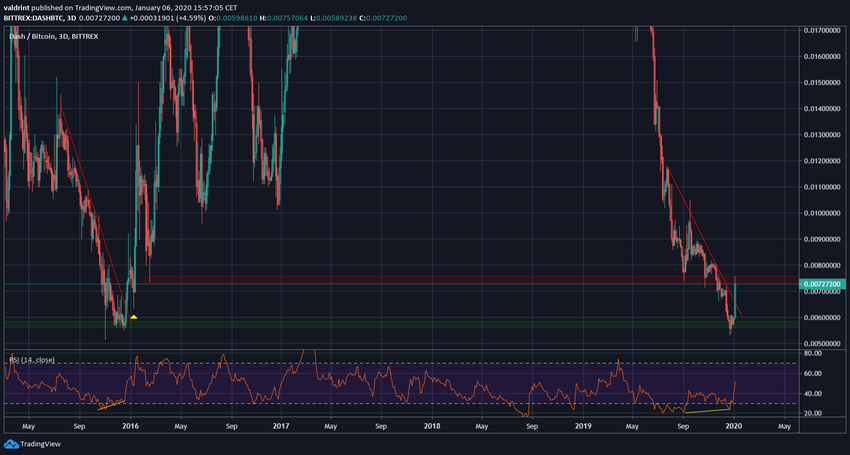
Task: Click the yellow triangle marker near 2016
Action: (x=134, y=317)
